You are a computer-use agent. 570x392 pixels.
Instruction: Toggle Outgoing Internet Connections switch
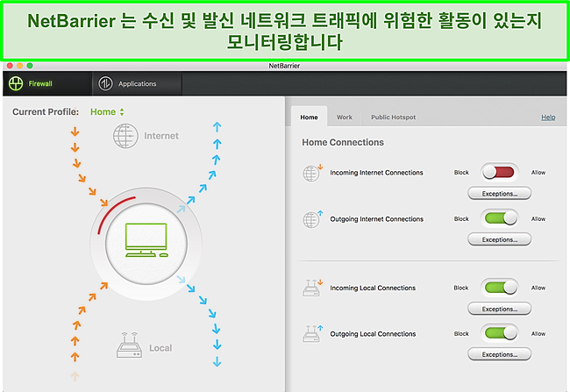click(500, 218)
